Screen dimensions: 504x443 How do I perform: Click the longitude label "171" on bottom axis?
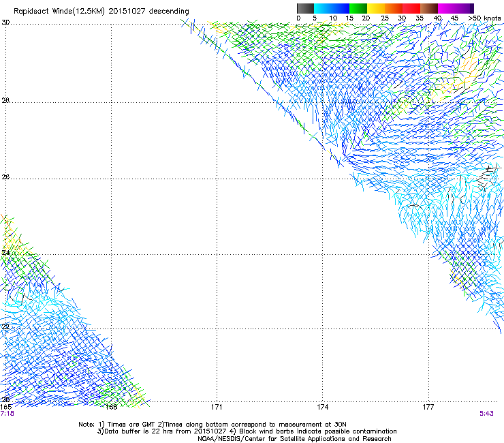[217, 407]
